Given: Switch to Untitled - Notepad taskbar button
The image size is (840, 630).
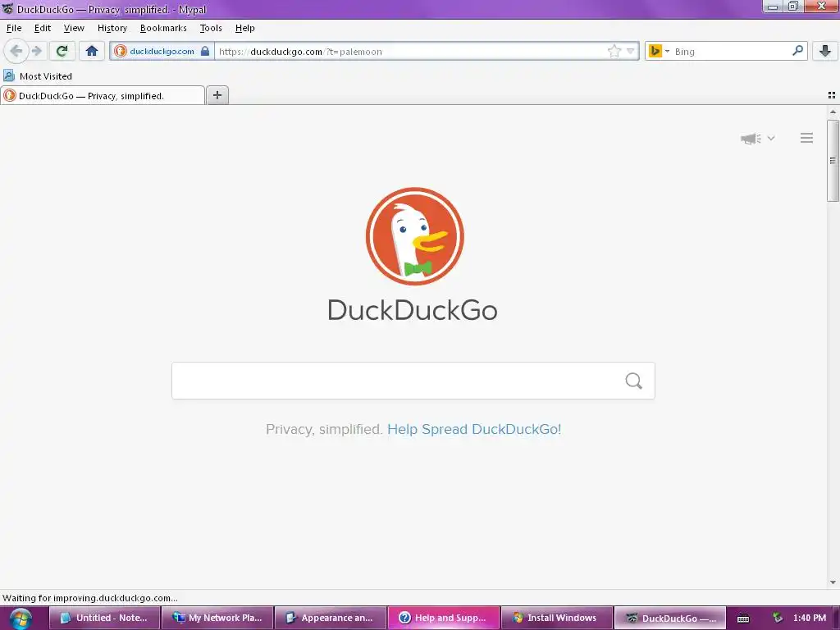Looking at the screenshot, I should pyautogui.click(x=105, y=618).
